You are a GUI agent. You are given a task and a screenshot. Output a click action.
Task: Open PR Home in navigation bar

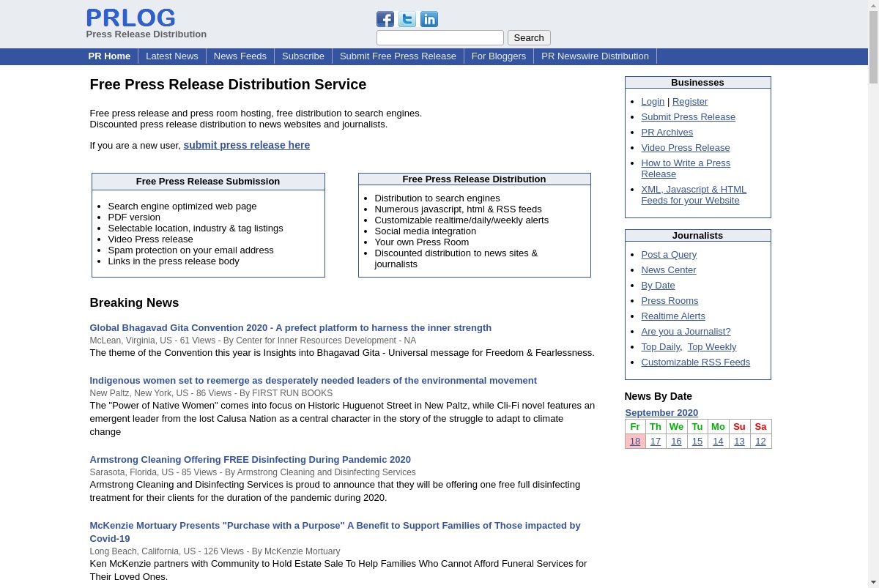coord(109,56)
